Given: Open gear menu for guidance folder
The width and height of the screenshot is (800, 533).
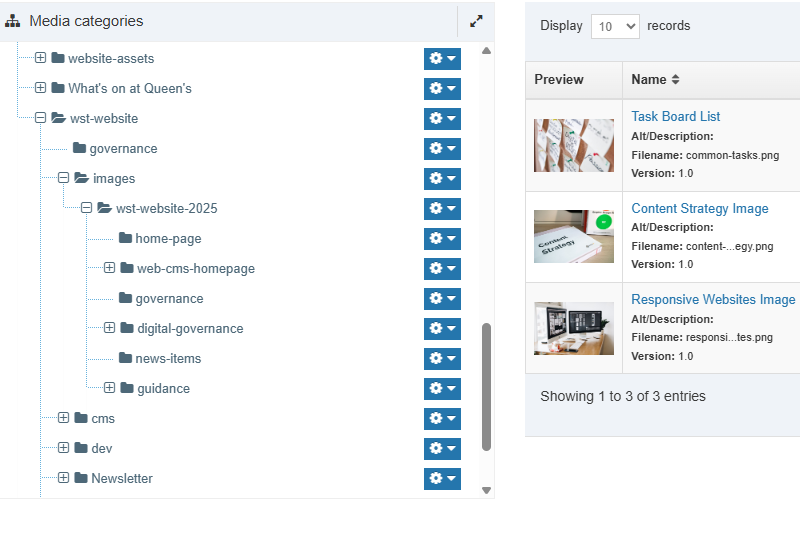Looking at the screenshot, I should pos(442,389).
